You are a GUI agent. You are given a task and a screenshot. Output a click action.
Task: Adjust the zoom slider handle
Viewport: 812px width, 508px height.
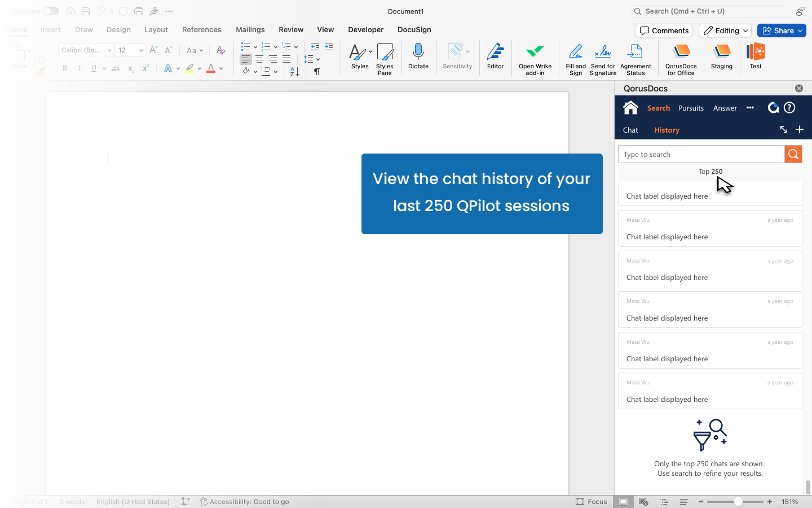(x=738, y=501)
